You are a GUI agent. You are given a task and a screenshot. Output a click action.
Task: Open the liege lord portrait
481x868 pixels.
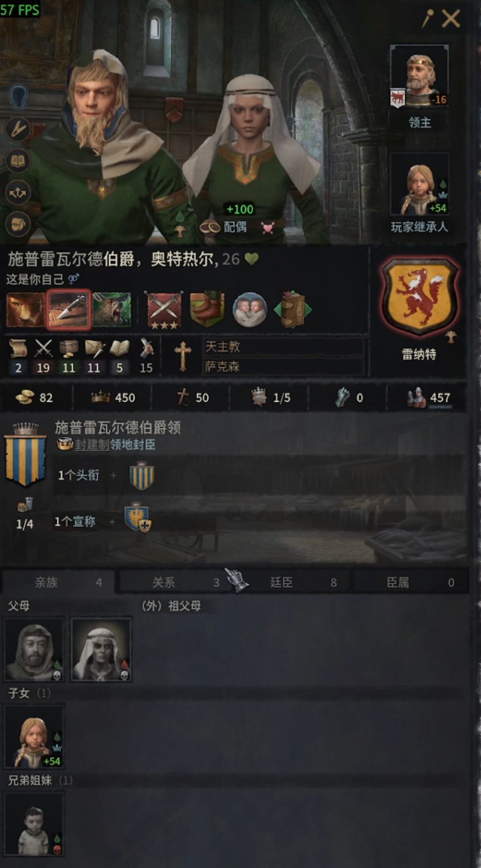point(419,76)
